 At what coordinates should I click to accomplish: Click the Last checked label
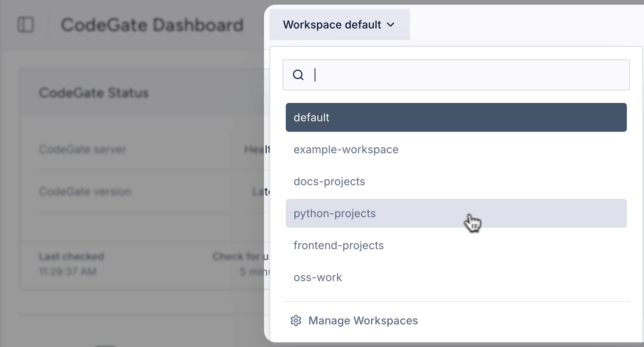(71, 257)
